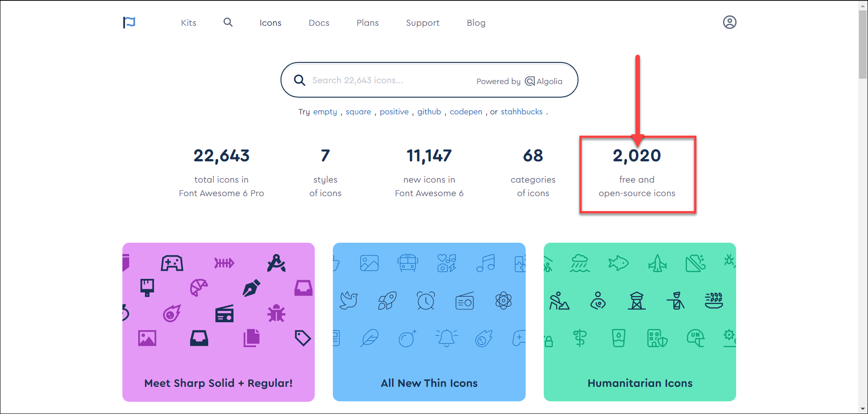The width and height of the screenshot is (868, 414).
Task: Click the bug icon in pink card
Action: tap(276, 313)
